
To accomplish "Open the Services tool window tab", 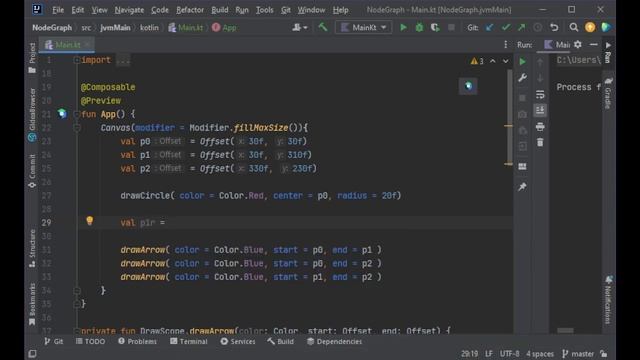I will 238,341.
